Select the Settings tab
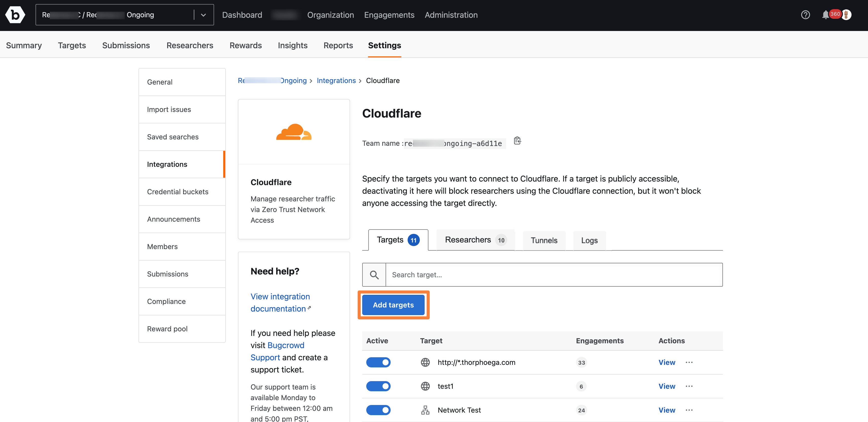The height and width of the screenshot is (422, 868). (385, 45)
